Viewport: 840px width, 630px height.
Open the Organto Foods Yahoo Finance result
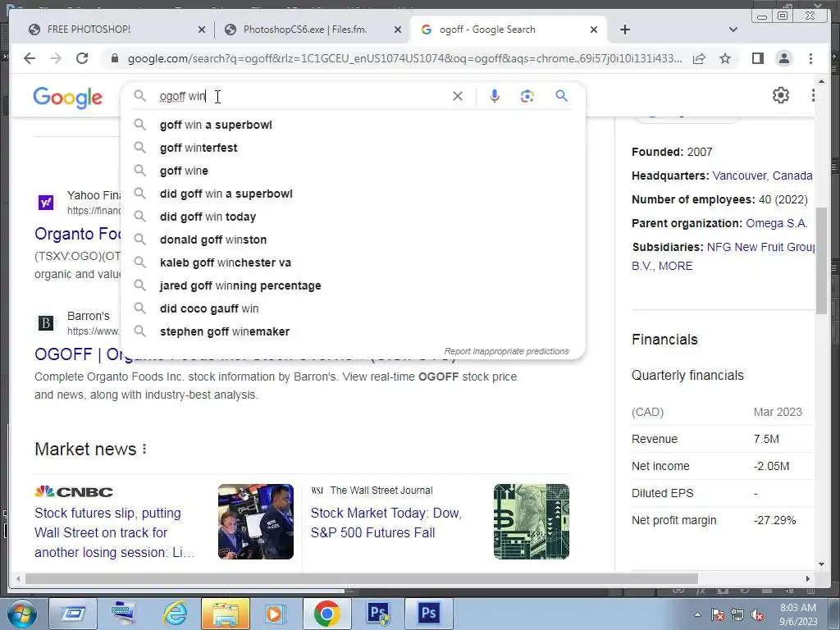pos(78,234)
